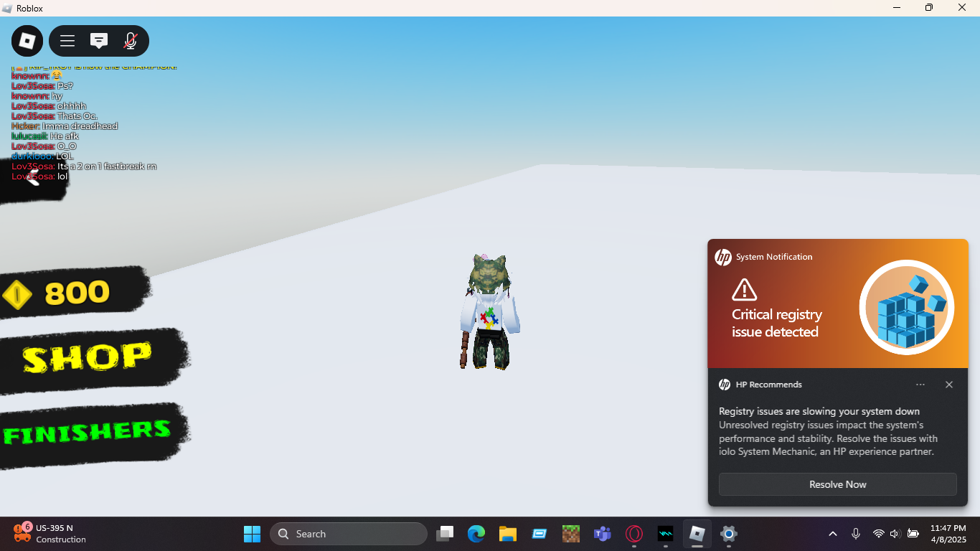Screen dimensions: 980x551
Task: Click chat message 'Thats Oc.'
Action: 77,116
